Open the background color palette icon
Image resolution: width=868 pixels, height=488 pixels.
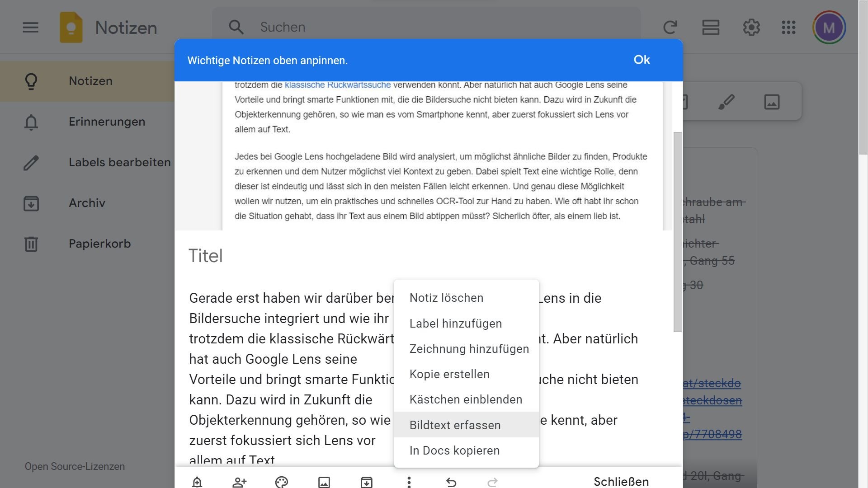pyautogui.click(x=281, y=482)
